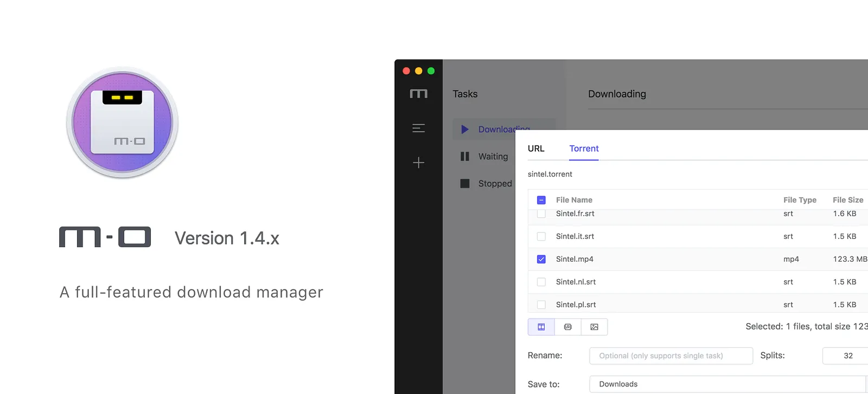Image resolution: width=868 pixels, height=394 pixels.
Task: Click the Waiting pause icon
Action: tap(465, 157)
